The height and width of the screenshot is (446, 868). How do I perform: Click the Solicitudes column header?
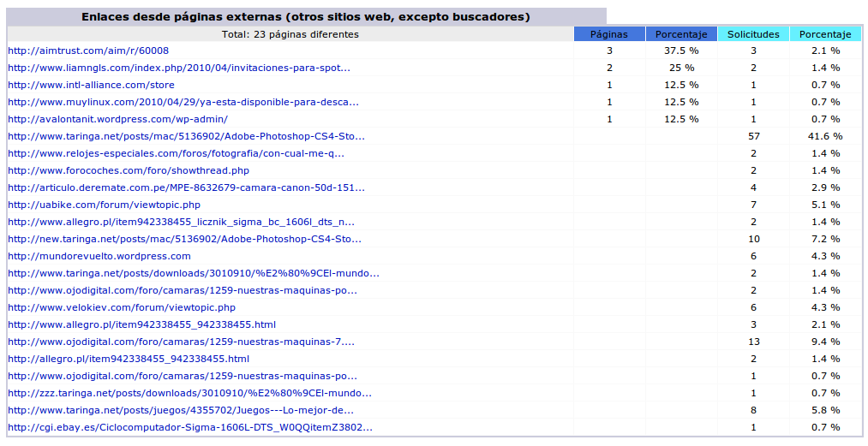753,34
